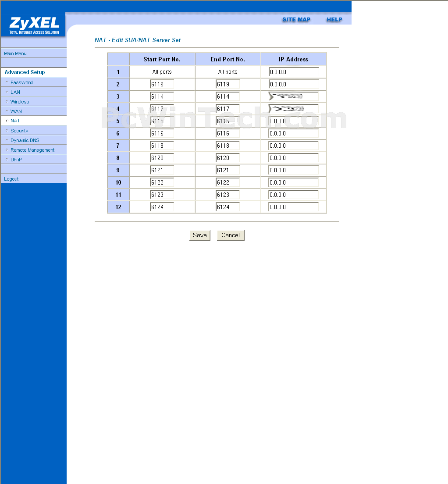Open the HELP link
Screen dimensions: 448x484
[334, 19]
